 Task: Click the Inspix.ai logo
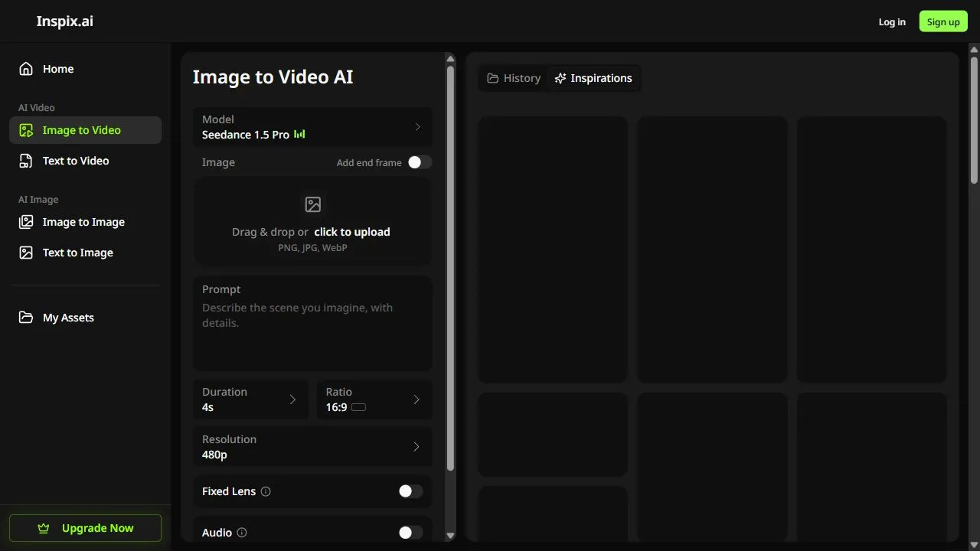click(65, 21)
